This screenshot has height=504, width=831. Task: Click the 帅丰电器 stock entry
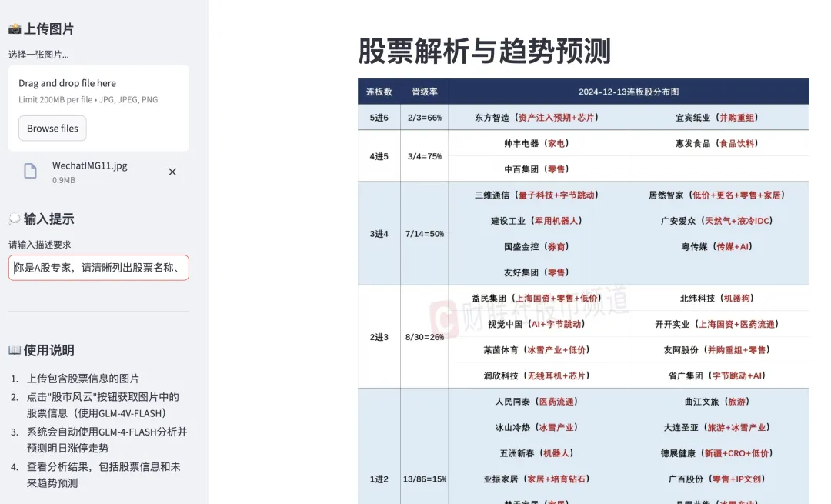point(537,143)
